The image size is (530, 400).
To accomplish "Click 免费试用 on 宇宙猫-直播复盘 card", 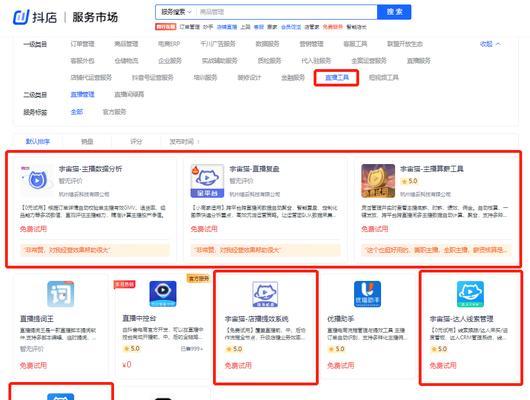I will (204, 229).
